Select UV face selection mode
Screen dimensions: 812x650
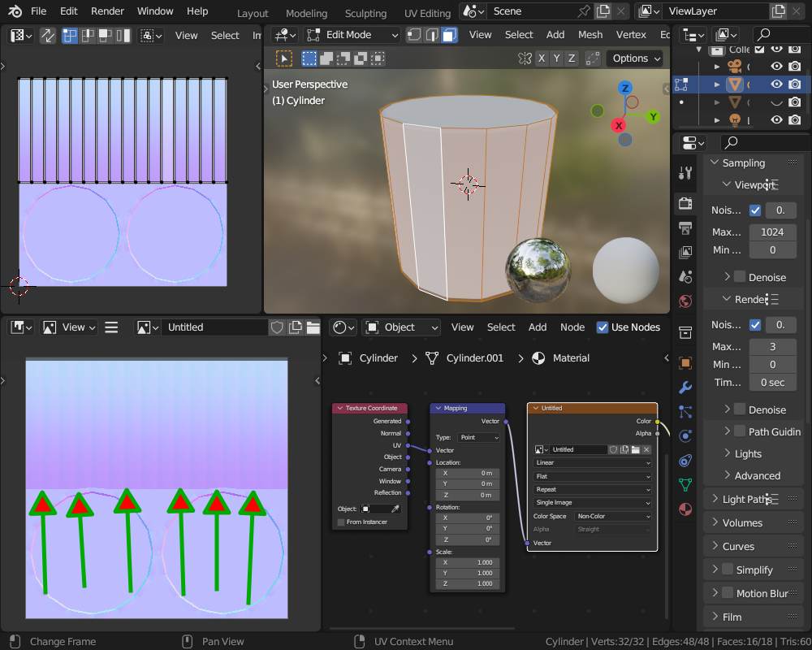point(105,35)
